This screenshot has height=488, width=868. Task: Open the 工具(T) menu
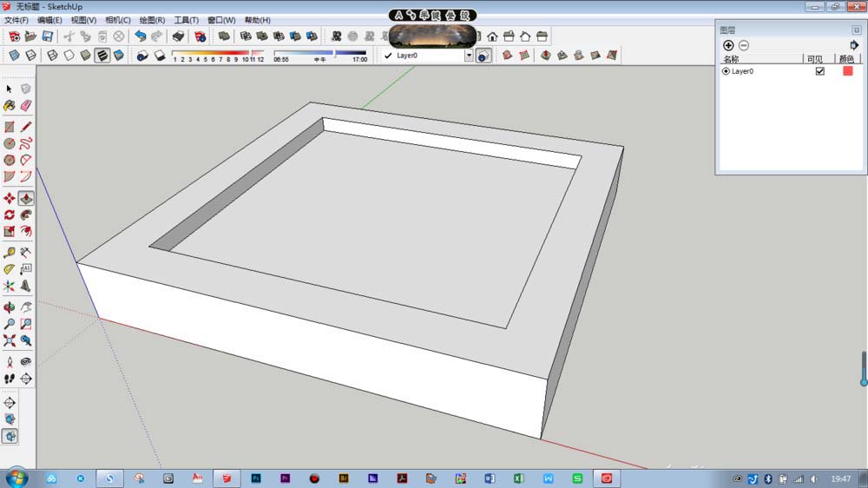pos(187,20)
